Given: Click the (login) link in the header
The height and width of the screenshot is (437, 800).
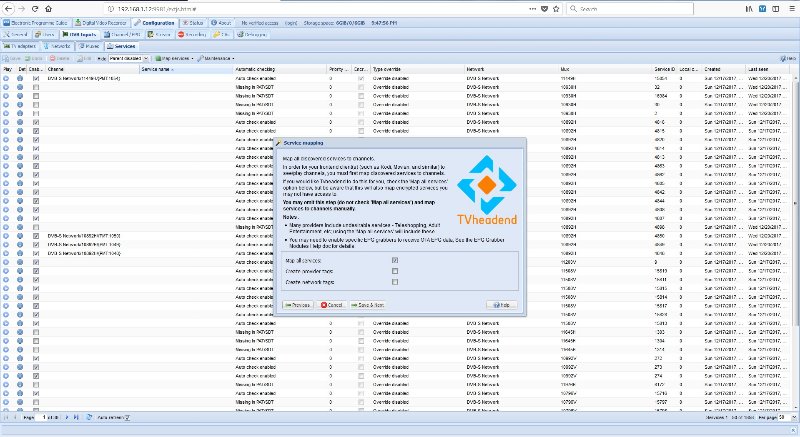Looking at the screenshot, I should click(x=291, y=23).
